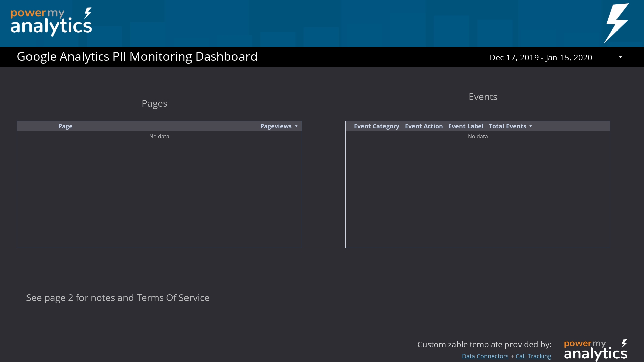Open the Total Events sort dropdown
Viewport: 644px width, 362px height.
(x=530, y=126)
